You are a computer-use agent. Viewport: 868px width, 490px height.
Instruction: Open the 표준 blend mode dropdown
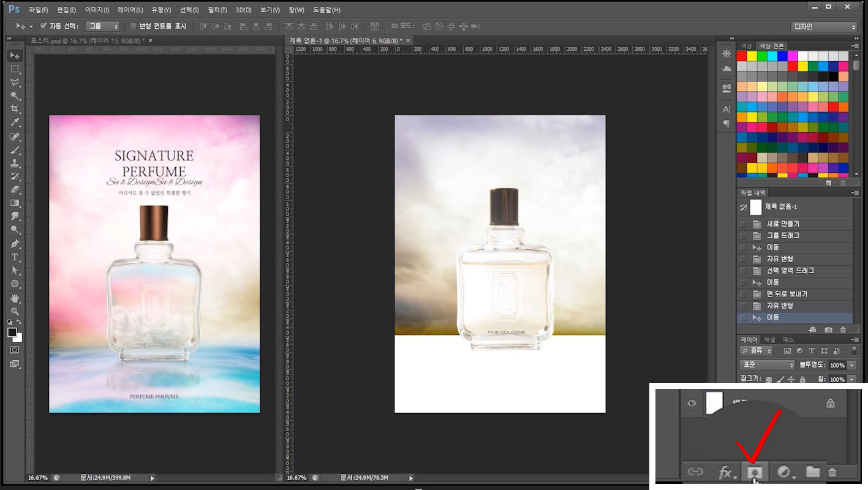point(767,365)
